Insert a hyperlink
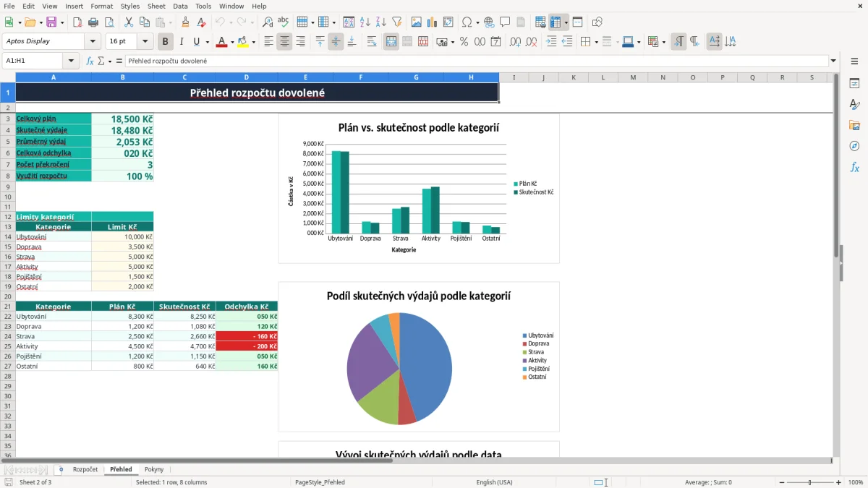Image resolution: width=868 pixels, height=488 pixels. 489,22
